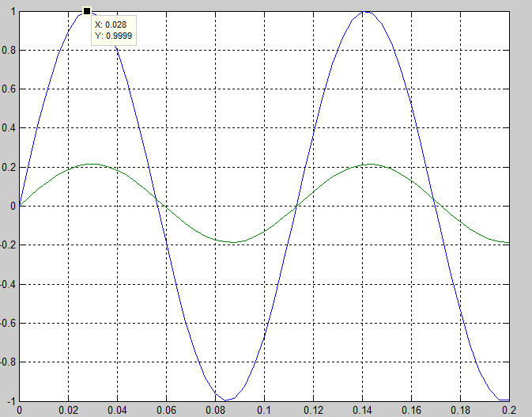The image size is (532, 417).
Task: Click the x-axis tick label 0.1
Action: (x=264, y=410)
